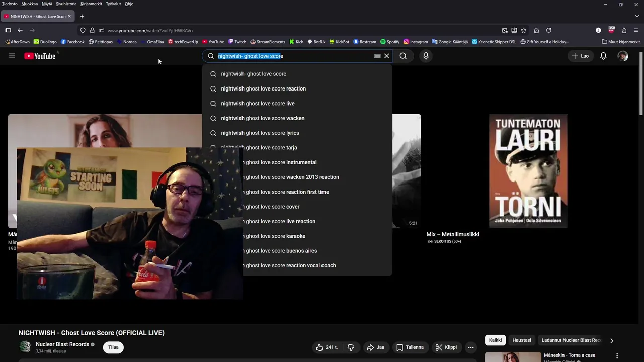Open options for Måneskin - Torna a casa

617,356
